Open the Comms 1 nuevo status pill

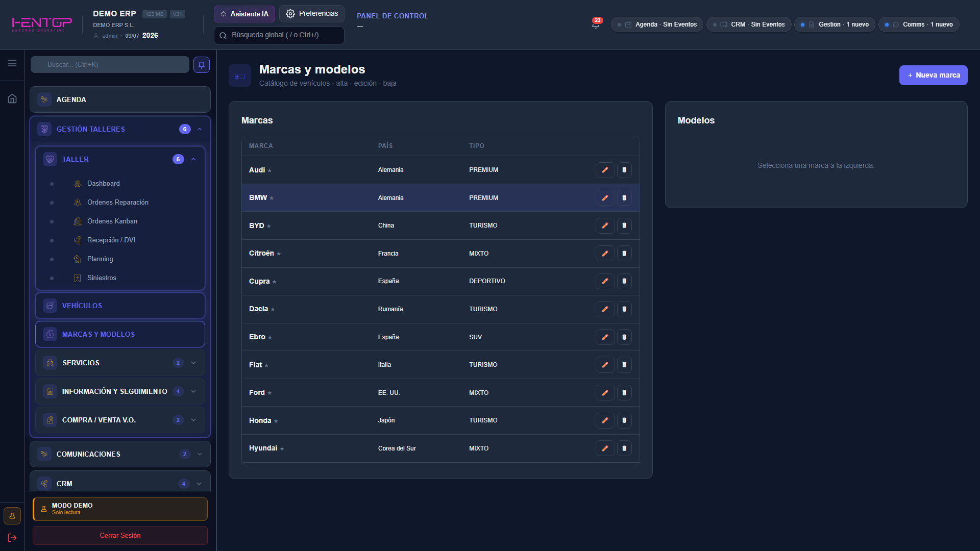tap(919, 24)
